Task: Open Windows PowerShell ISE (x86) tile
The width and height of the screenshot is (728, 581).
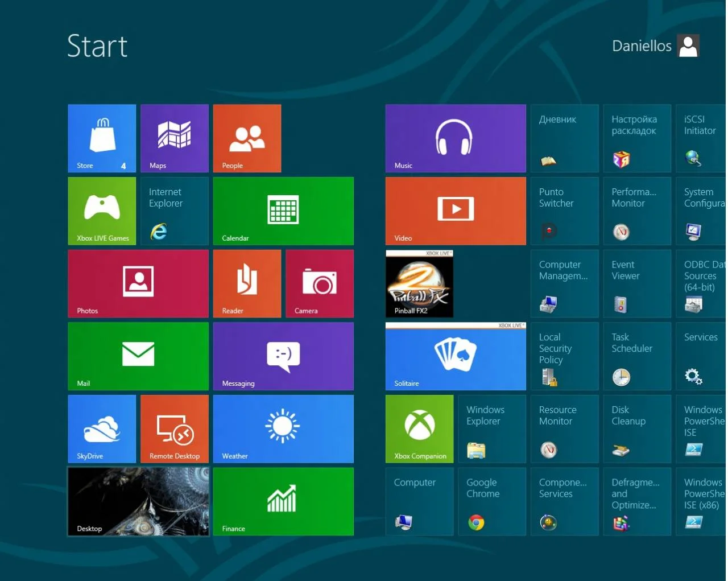Action: [x=702, y=501]
